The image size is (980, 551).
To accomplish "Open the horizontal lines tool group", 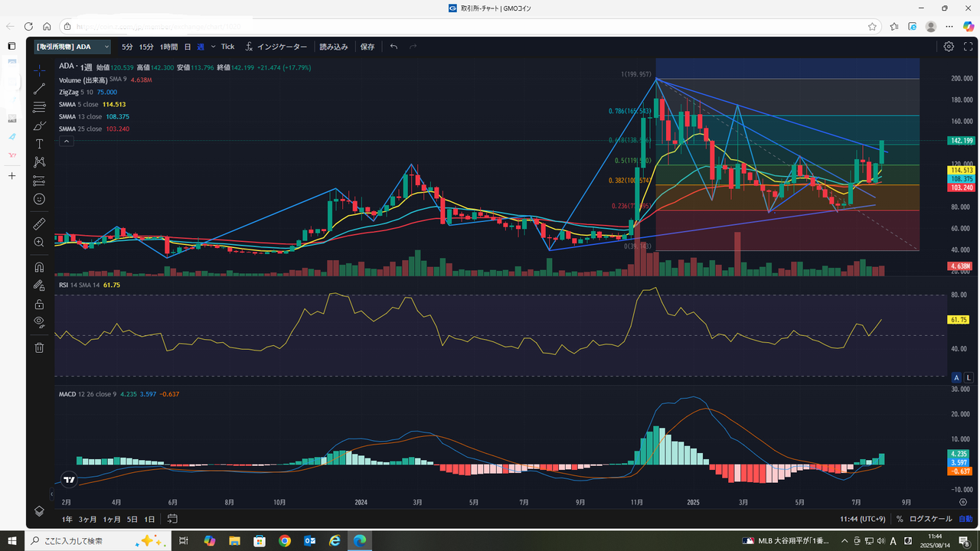I will tap(40, 107).
